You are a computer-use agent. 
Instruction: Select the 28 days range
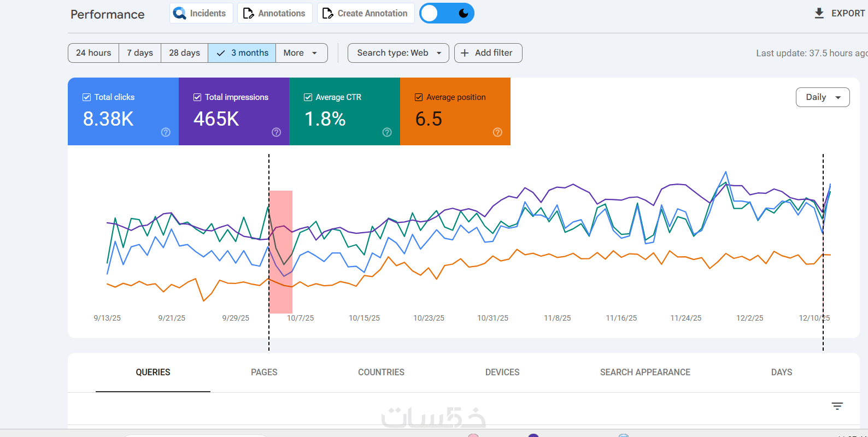(184, 53)
